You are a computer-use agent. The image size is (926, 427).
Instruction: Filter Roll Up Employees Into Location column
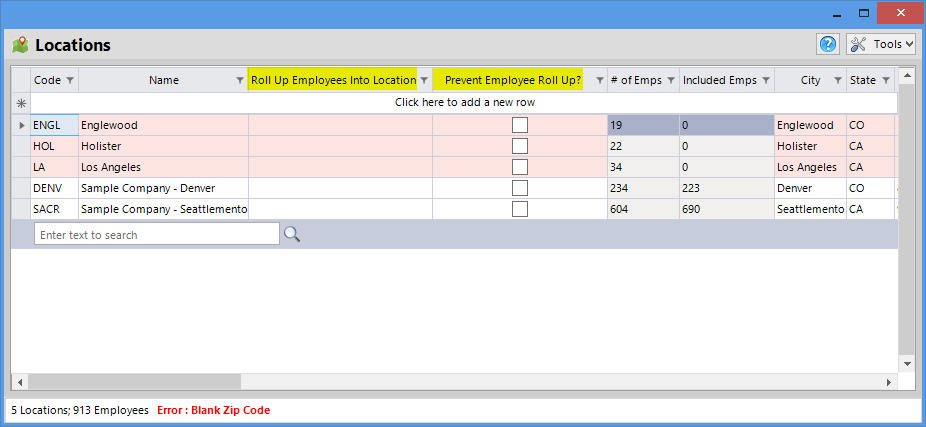[424, 80]
